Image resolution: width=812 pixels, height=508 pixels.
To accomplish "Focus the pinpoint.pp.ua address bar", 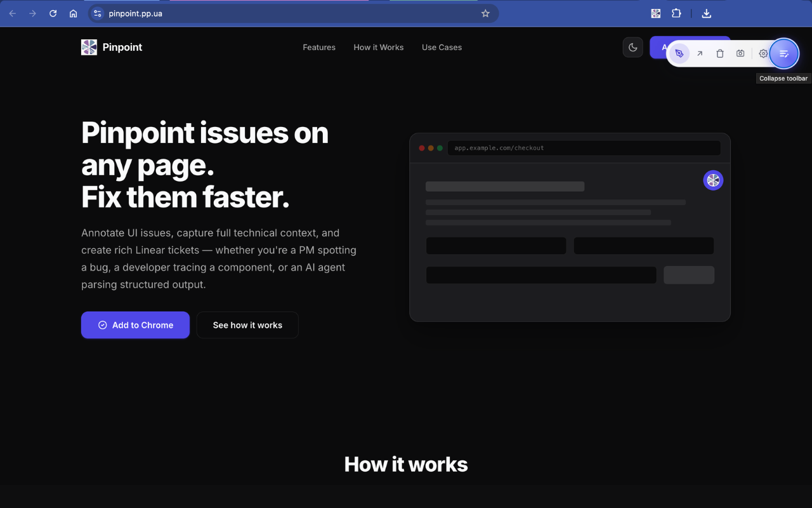I will pyautogui.click(x=293, y=13).
